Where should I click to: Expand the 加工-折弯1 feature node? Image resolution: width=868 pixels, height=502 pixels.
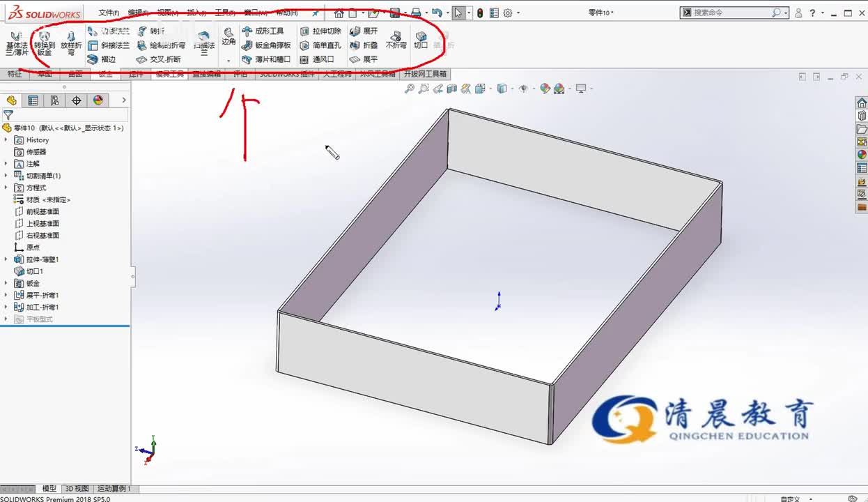[6, 307]
